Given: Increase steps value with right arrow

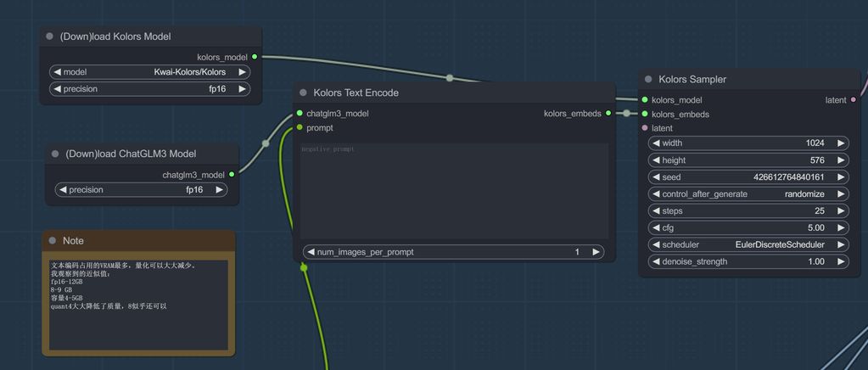Looking at the screenshot, I should pyautogui.click(x=841, y=210).
